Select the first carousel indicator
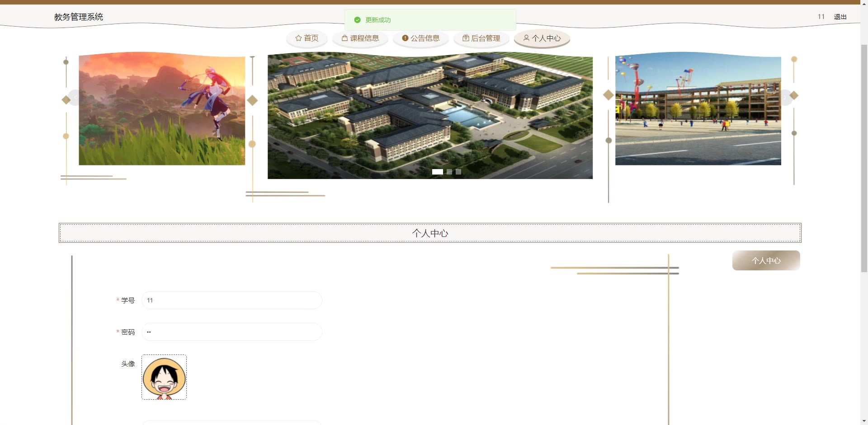This screenshot has width=868, height=425. point(437,172)
